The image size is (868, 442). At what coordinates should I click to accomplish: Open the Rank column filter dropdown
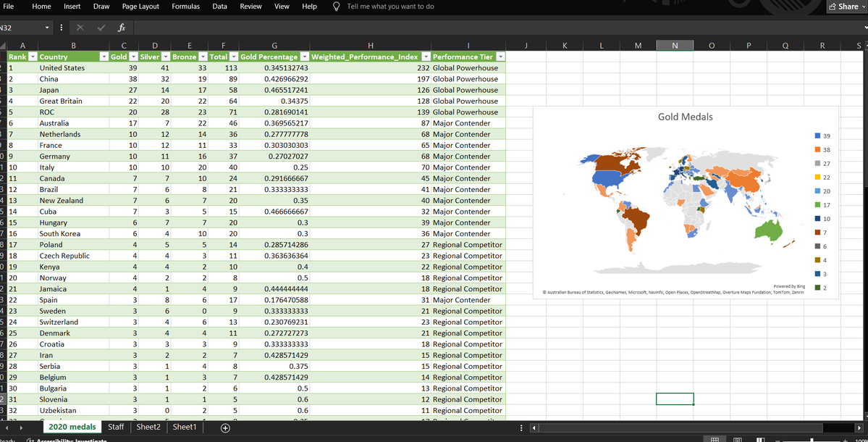coord(32,57)
